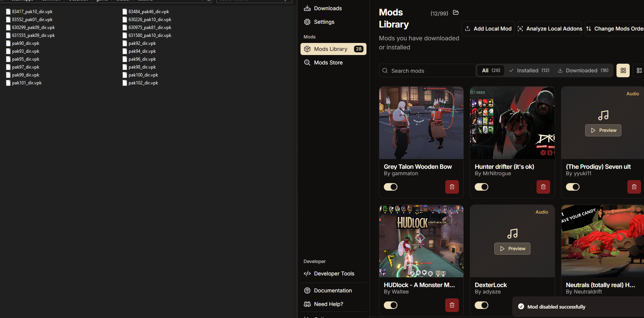Open the mods folder icon beside (12/99)

pyautogui.click(x=455, y=13)
